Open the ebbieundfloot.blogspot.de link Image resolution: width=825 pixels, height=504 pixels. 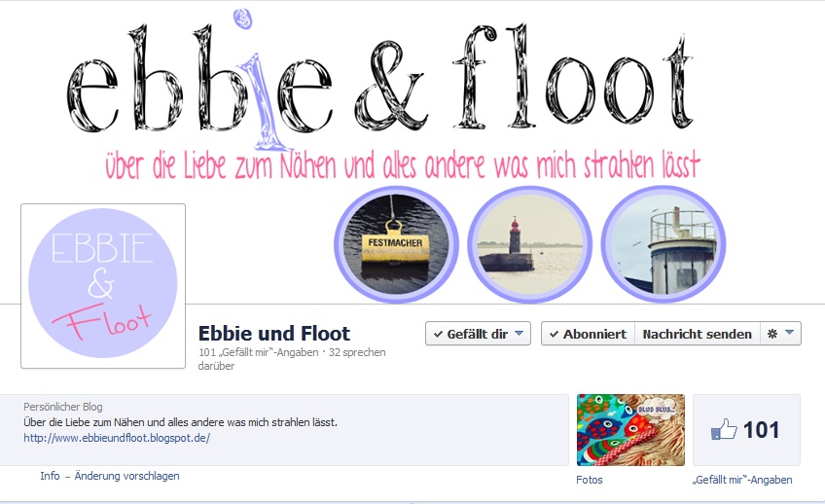[x=117, y=438]
